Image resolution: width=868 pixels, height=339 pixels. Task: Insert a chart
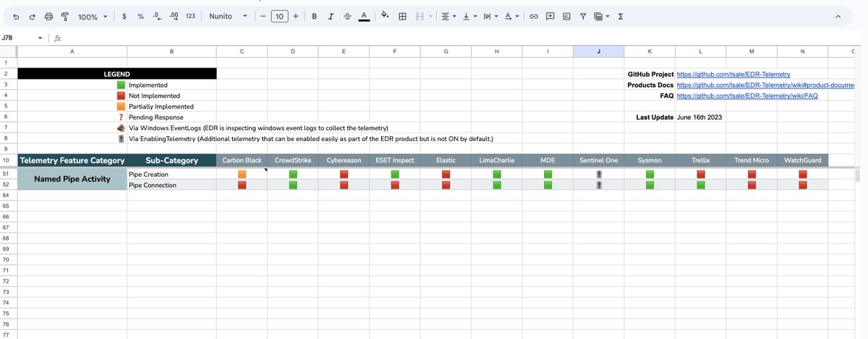coord(566,16)
